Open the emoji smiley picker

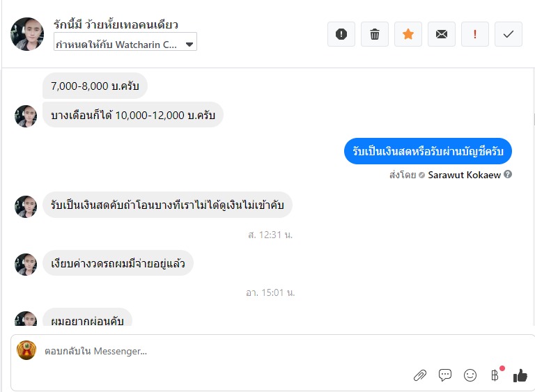[470, 375]
